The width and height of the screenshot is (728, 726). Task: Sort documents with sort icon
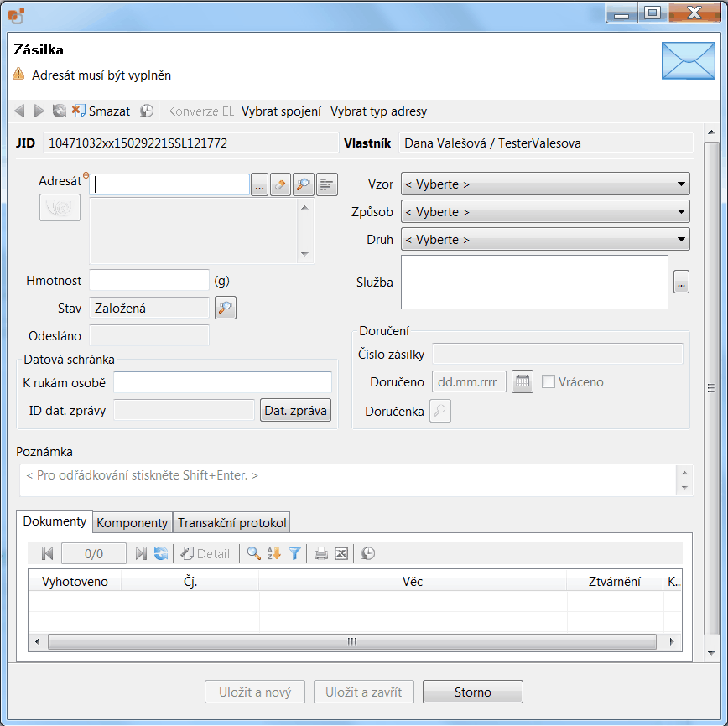click(274, 553)
